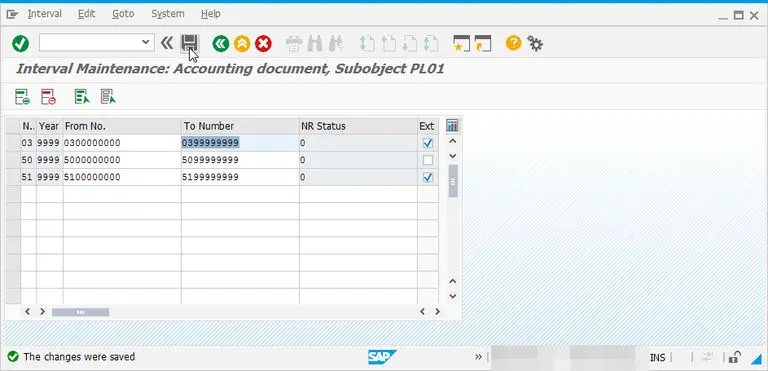This screenshot has height=371, width=768.
Task: Click the Print icon
Action: [x=294, y=44]
